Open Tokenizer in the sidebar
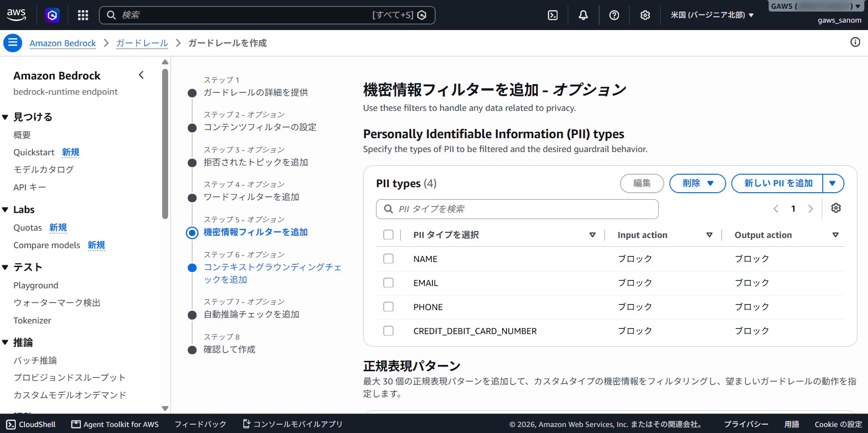 tap(32, 320)
